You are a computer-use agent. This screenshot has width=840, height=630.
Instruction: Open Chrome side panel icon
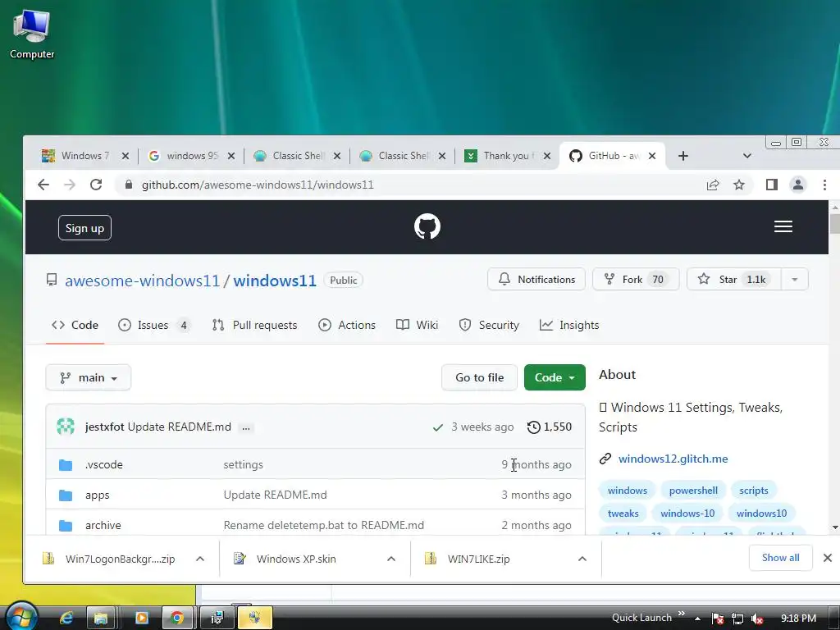(771, 185)
